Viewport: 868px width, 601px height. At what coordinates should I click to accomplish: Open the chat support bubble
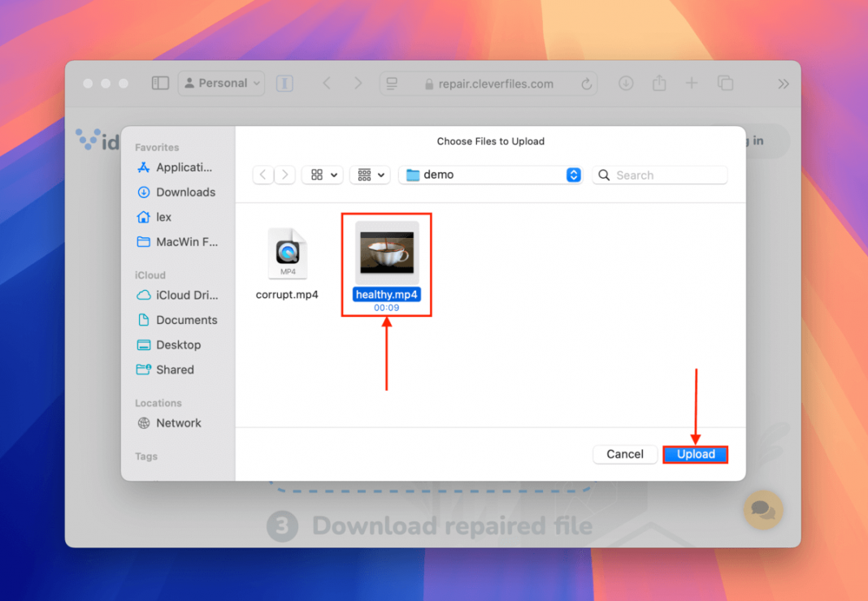click(x=762, y=510)
